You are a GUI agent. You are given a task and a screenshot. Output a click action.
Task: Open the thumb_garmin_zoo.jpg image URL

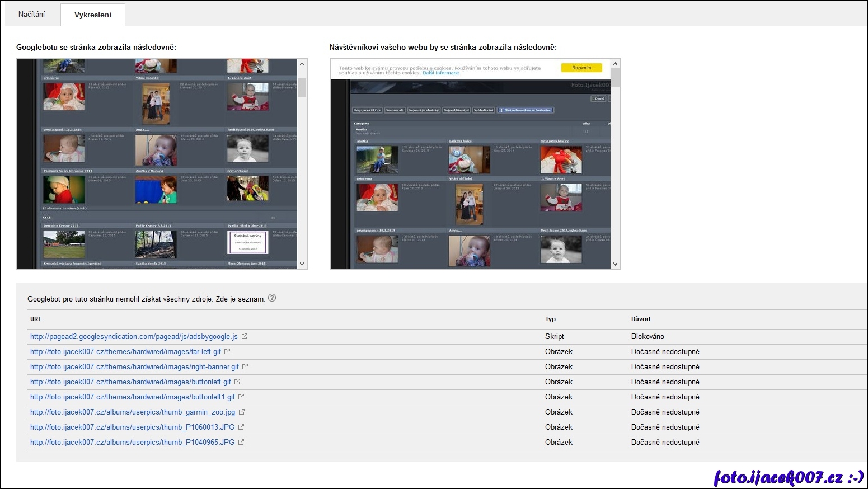(133, 412)
